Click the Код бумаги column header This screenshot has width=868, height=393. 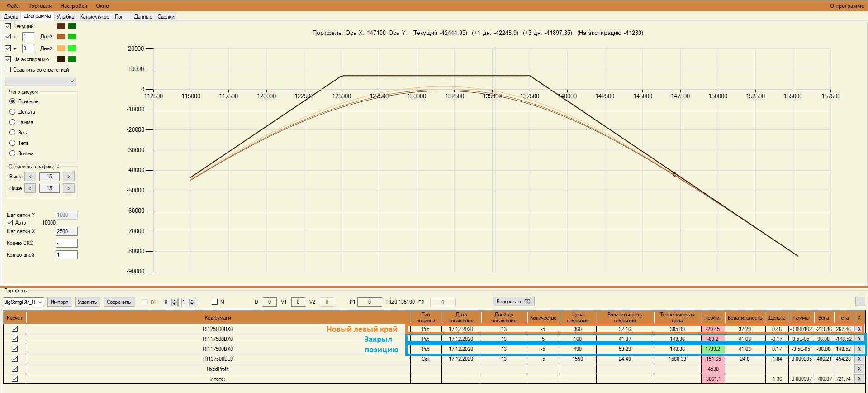coord(218,318)
